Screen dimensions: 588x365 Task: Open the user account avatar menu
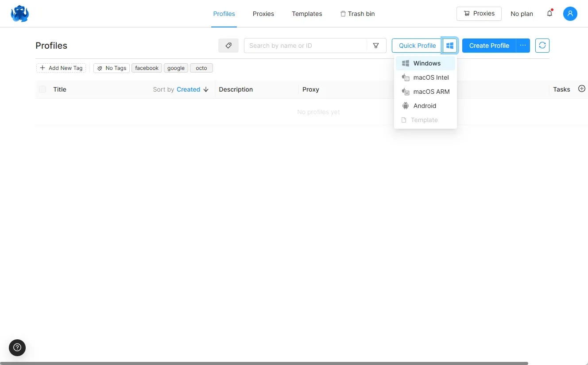[x=570, y=14]
